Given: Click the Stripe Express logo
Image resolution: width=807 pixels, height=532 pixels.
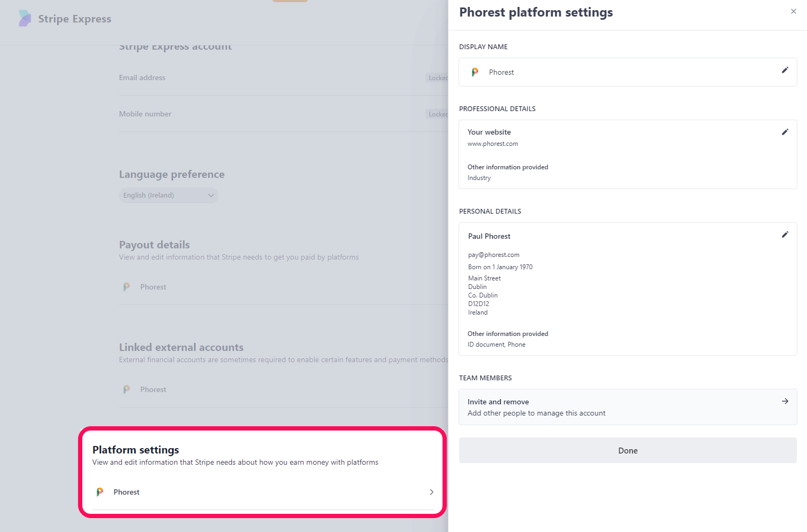Looking at the screenshot, I should tap(25, 18).
